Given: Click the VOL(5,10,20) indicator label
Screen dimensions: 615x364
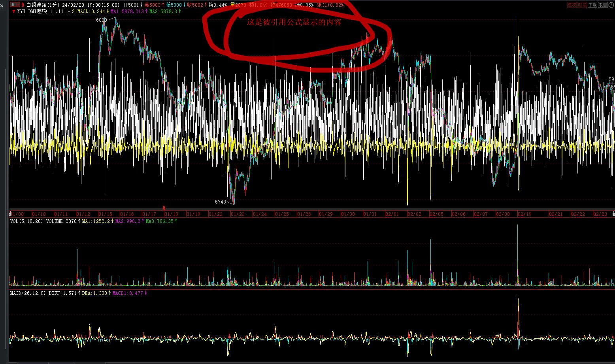Looking at the screenshot, I should pyautogui.click(x=26, y=221).
